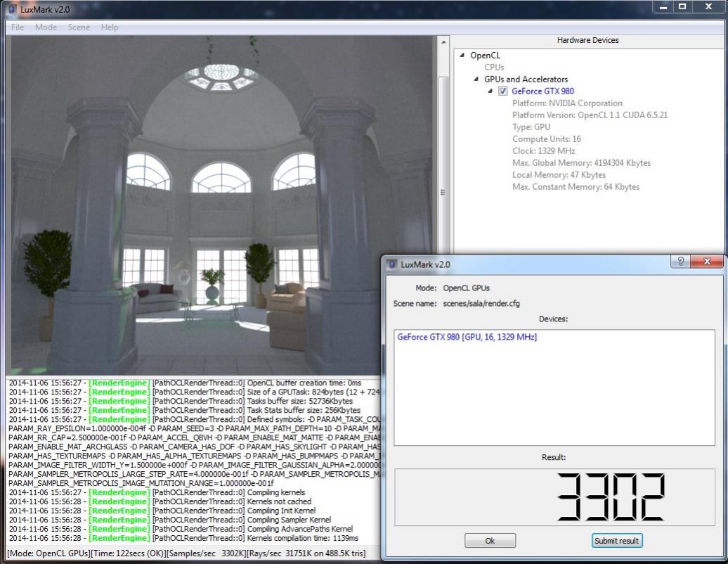Image resolution: width=728 pixels, height=564 pixels.
Task: Click 'Local Memory: 47 Kbytes' row
Action: 559,174
